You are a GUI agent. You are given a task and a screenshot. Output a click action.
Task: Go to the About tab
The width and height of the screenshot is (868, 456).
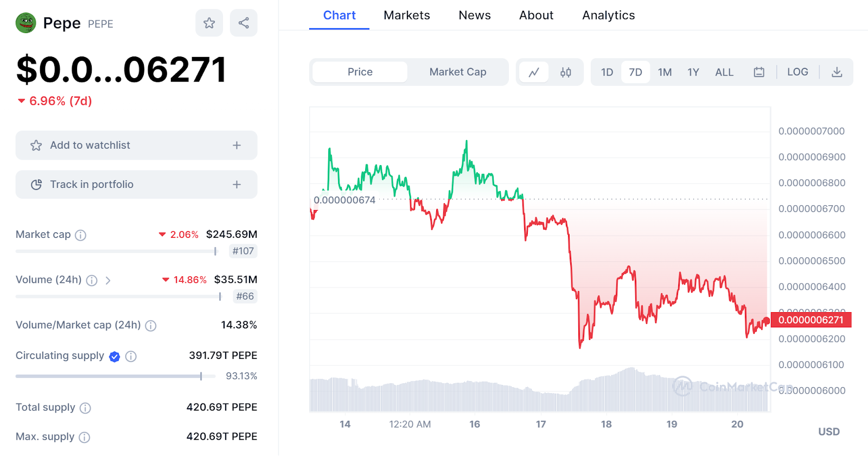[x=537, y=15]
